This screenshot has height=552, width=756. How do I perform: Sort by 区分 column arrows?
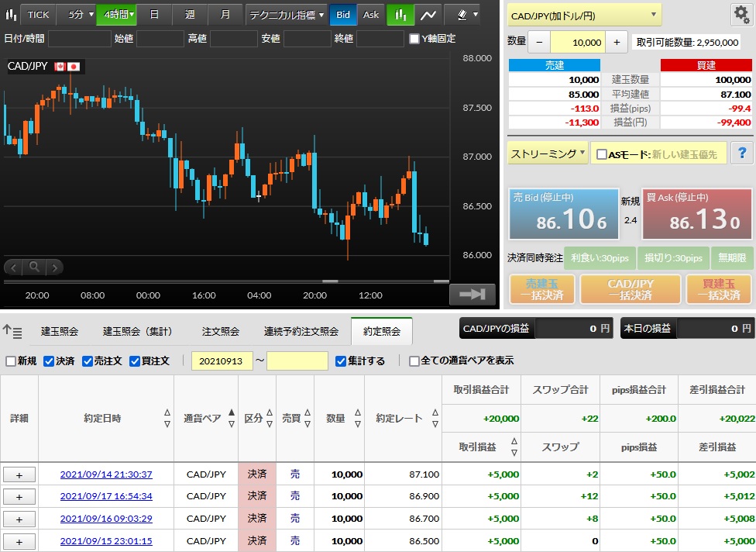pyautogui.click(x=270, y=418)
